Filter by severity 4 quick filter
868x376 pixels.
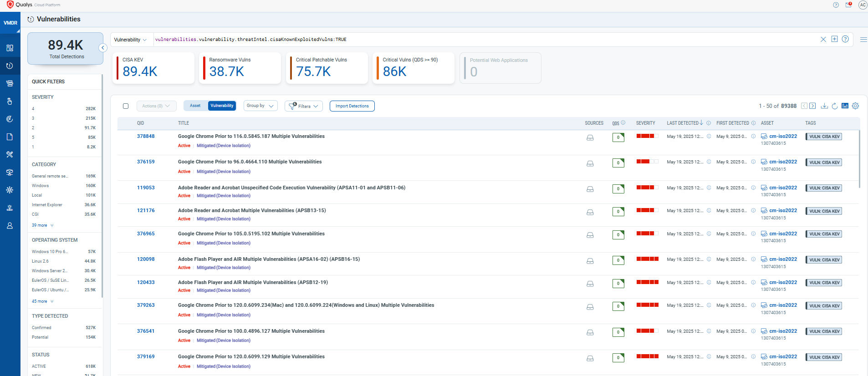point(64,109)
